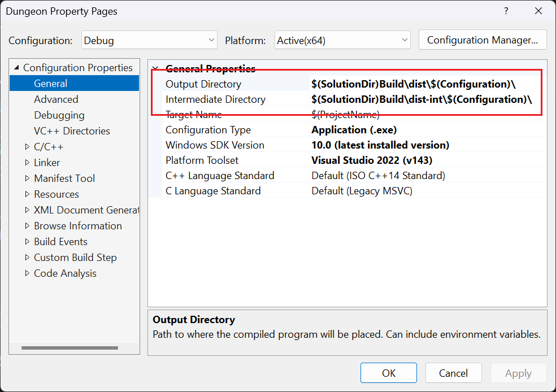This screenshot has height=392, width=556.
Task: Select the Debugging tree item
Action: (59, 115)
